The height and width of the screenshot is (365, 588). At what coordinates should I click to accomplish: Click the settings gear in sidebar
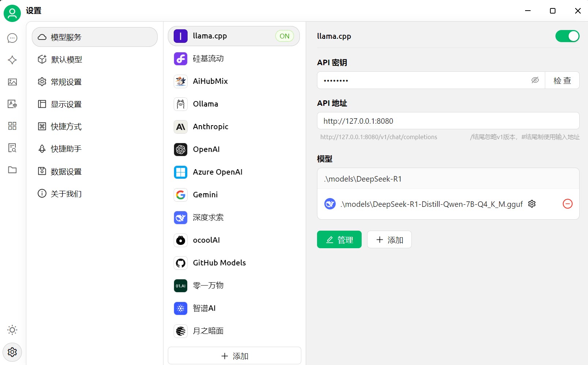(x=12, y=352)
